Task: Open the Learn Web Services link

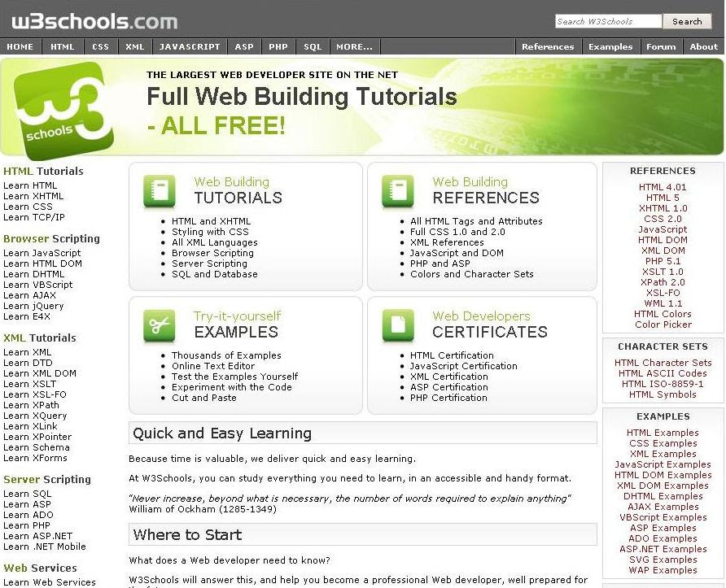Action: click(x=50, y=582)
